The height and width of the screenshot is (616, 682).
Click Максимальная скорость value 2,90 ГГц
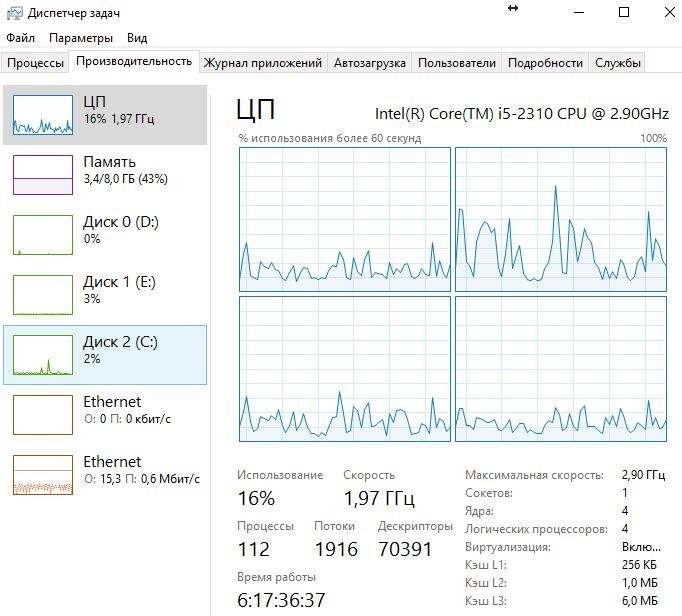pos(643,475)
